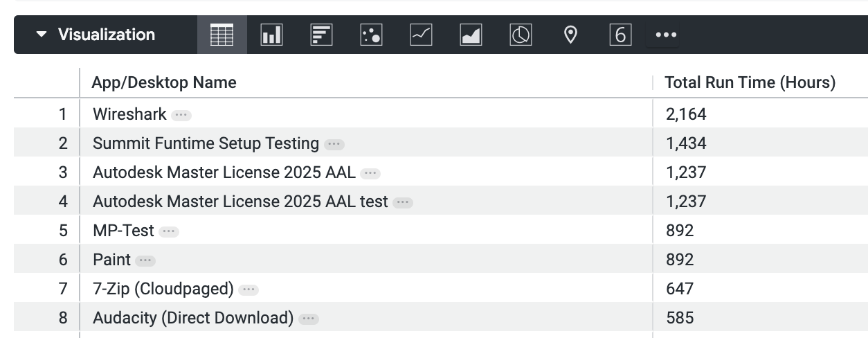The width and height of the screenshot is (868, 338).
Task: Click the MP-Test row name
Action: coord(123,231)
